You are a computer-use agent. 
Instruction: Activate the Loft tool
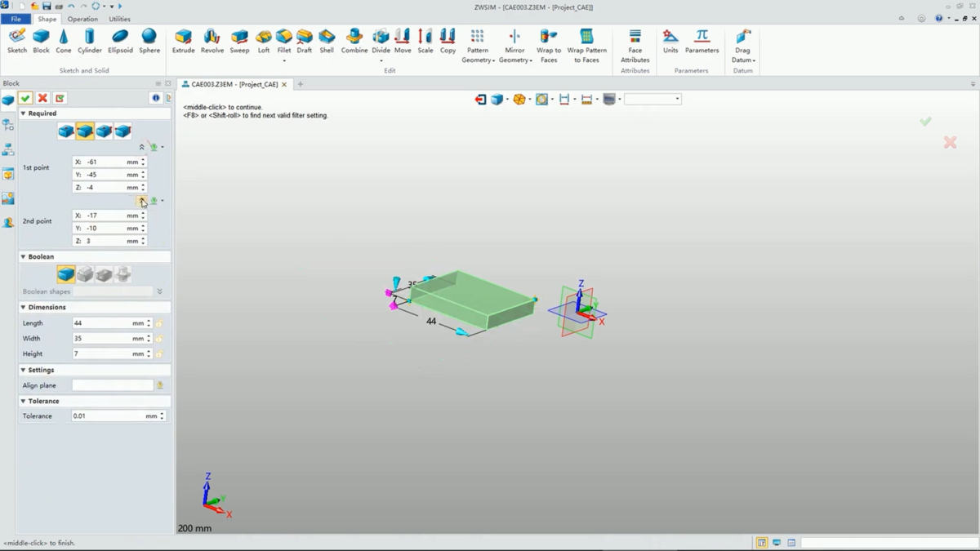tap(264, 41)
